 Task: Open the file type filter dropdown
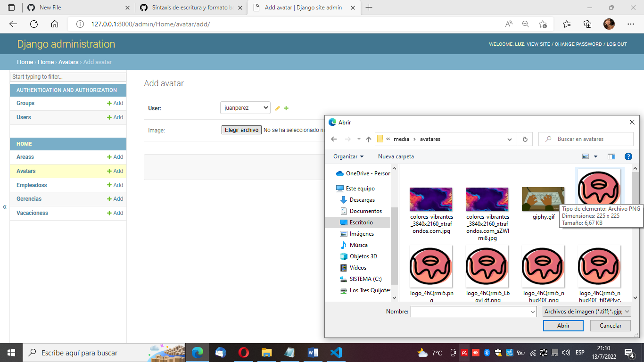(587, 312)
